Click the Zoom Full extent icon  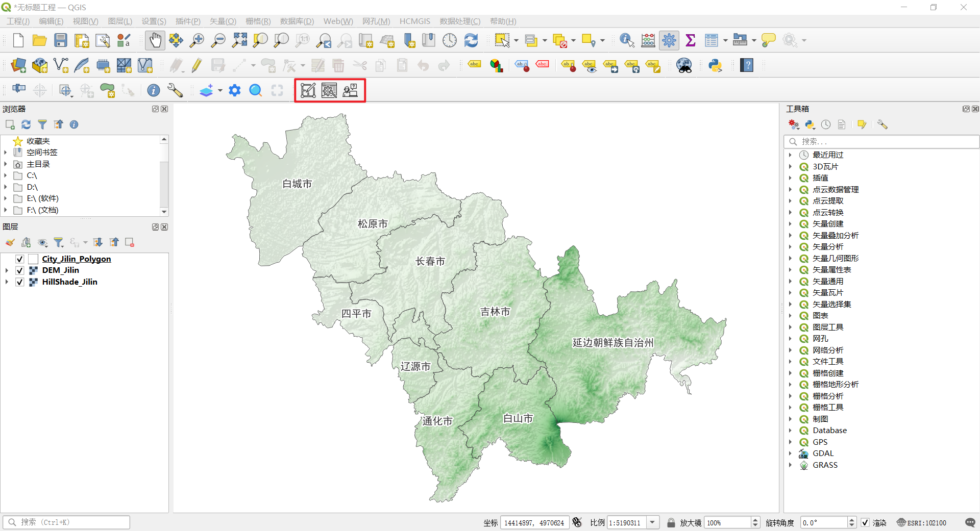coord(239,40)
